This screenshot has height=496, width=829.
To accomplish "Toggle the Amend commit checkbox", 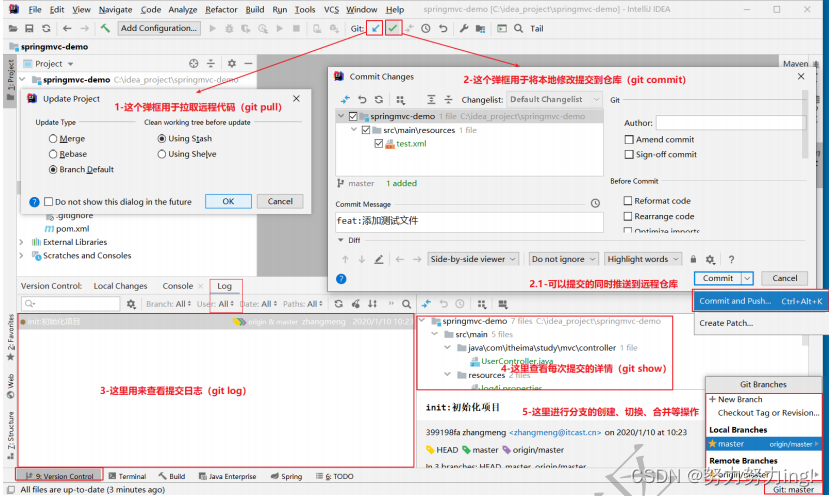I will click(629, 140).
